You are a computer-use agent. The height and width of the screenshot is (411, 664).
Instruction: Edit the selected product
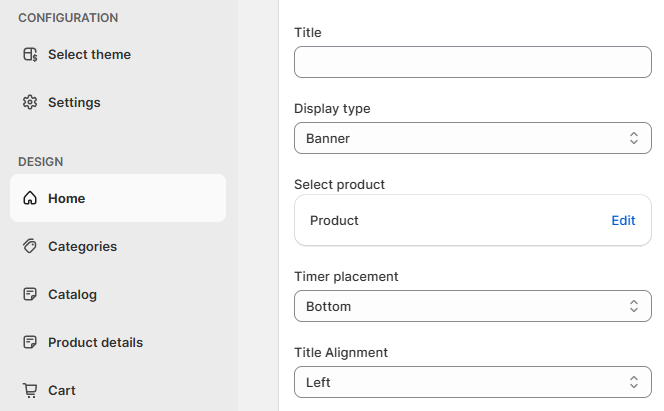pyautogui.click(x=623, y=221)
